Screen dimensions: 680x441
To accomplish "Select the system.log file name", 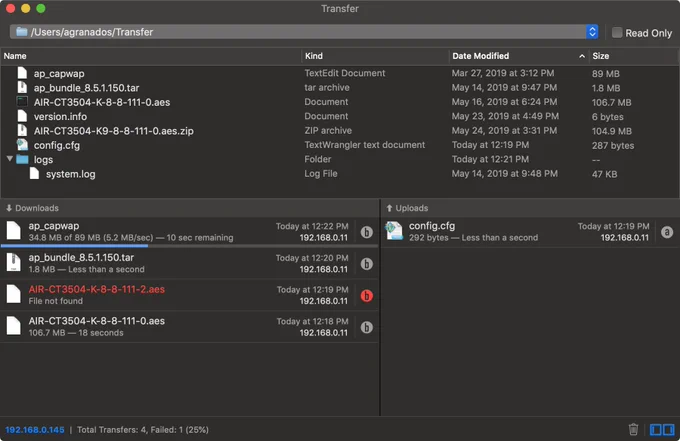I will (71, 174).
